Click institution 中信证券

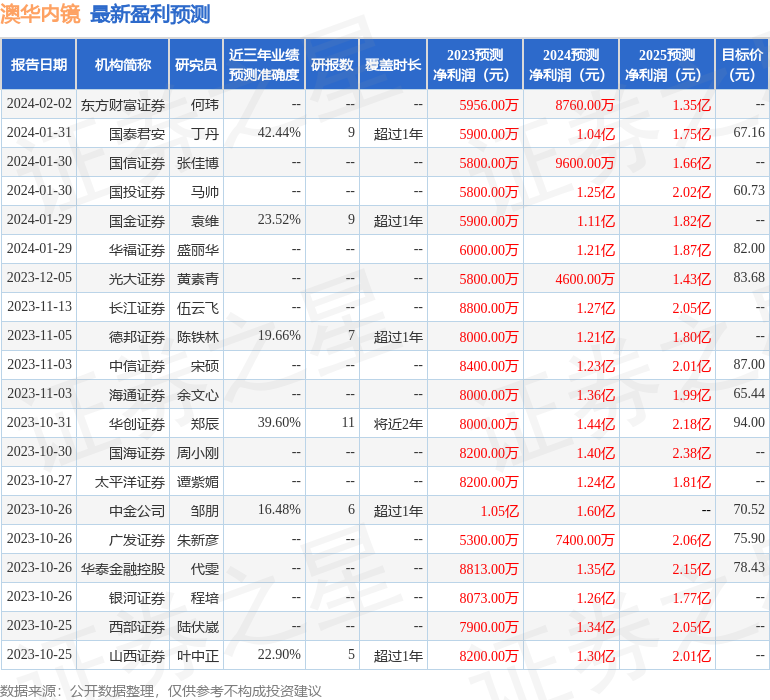pyautogui.click(x=137, y=366)
